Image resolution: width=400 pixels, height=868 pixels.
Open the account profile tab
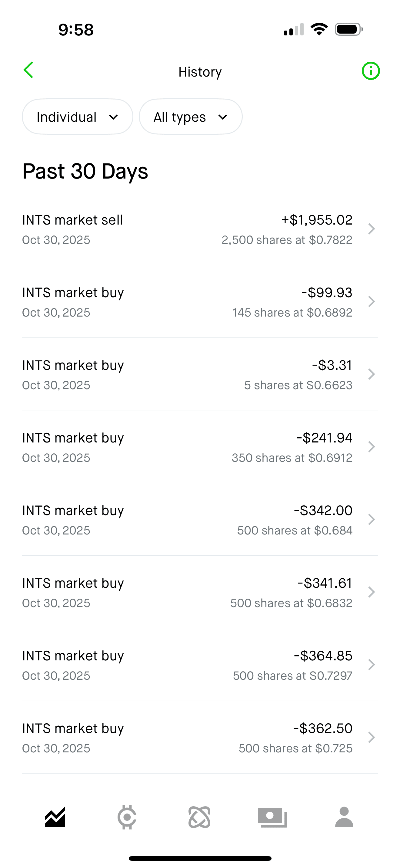coord(344,817)
